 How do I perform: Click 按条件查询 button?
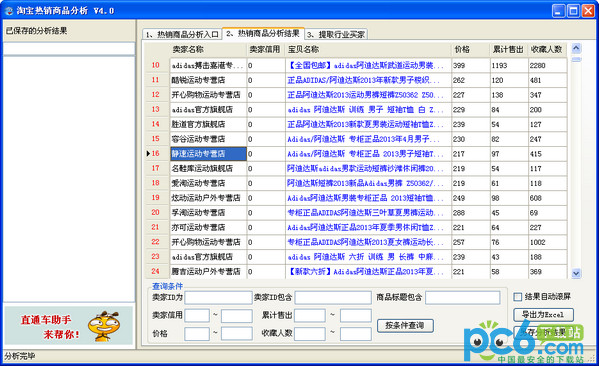[x=405, y=326]
